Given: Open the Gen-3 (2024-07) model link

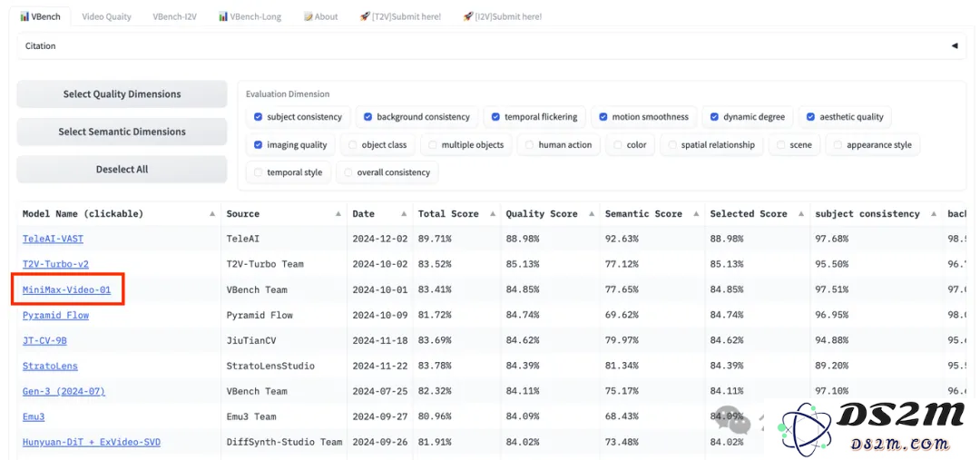Looking at the screenshot, I should (x=64, y=391).
